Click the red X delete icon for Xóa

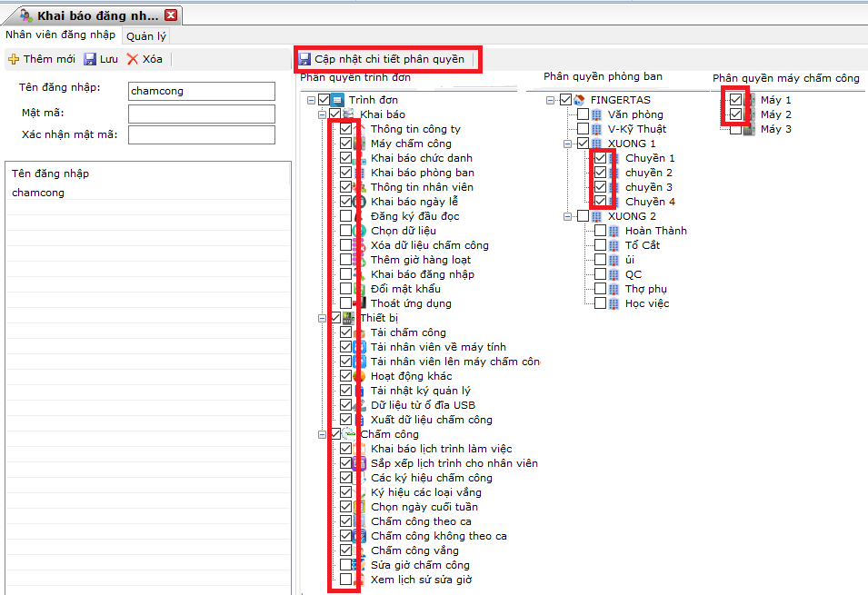pos(133,59)
